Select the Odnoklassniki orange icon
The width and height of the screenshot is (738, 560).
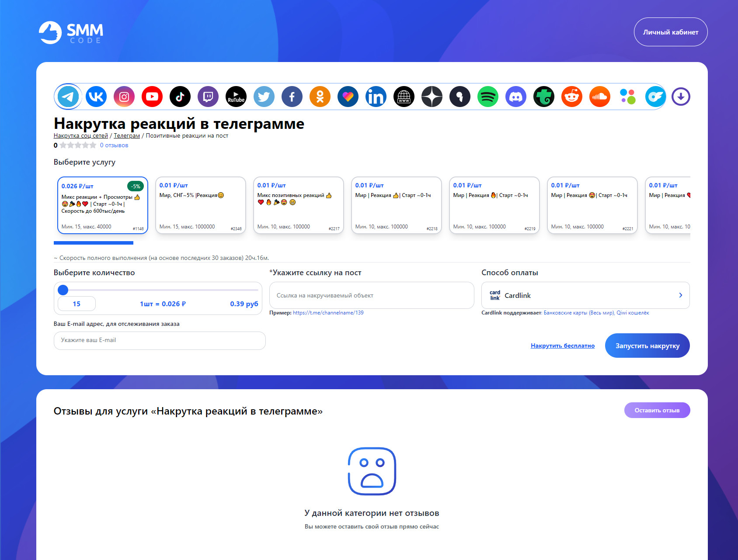click(x=320, y=97)
